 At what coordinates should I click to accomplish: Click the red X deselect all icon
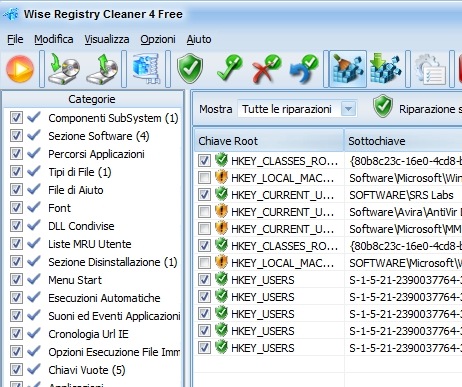(x=266, y=69)
